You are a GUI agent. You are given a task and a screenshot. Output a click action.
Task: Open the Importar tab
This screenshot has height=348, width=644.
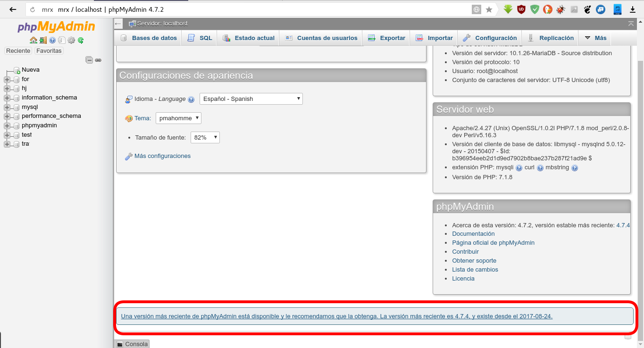[434, 38]
